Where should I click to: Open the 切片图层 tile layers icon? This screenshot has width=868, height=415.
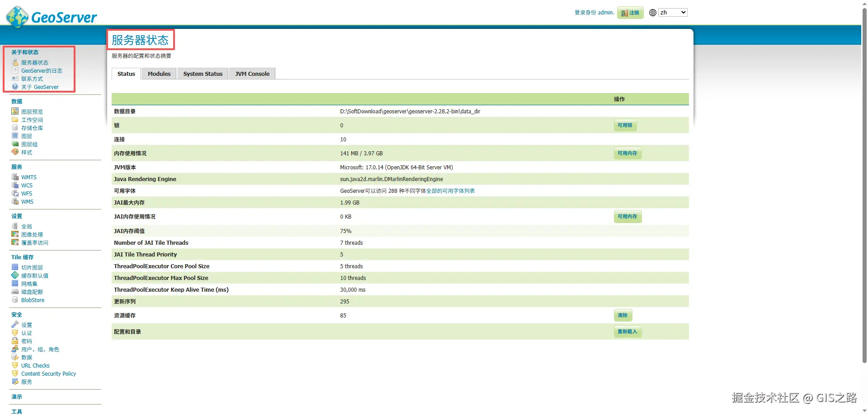click(x=15, y=267)
